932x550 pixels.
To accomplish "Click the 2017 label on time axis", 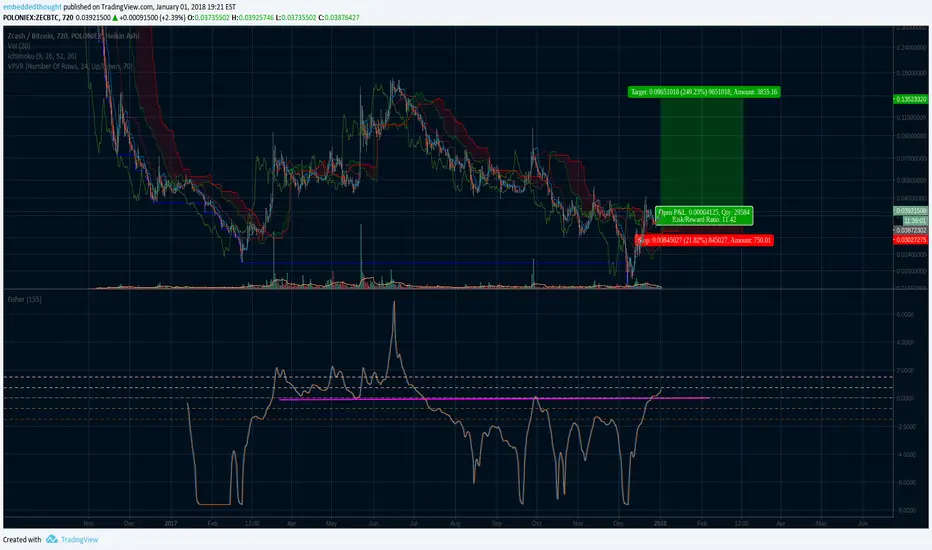I will (171, 524).
